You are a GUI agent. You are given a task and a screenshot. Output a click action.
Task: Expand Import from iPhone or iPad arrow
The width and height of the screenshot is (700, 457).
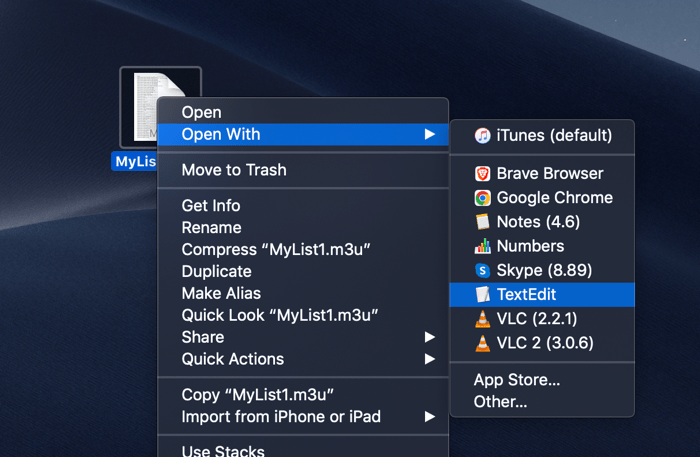430,416
